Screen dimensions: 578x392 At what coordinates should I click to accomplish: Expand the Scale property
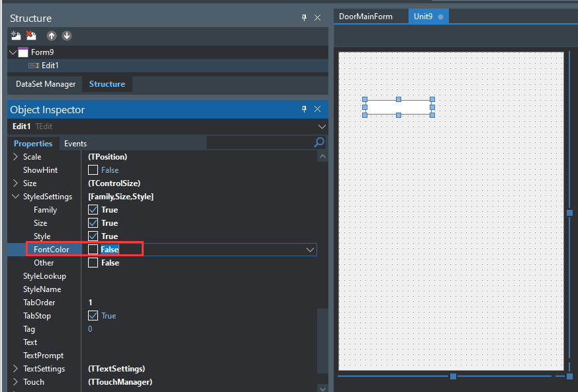click(x=15, y=157)
